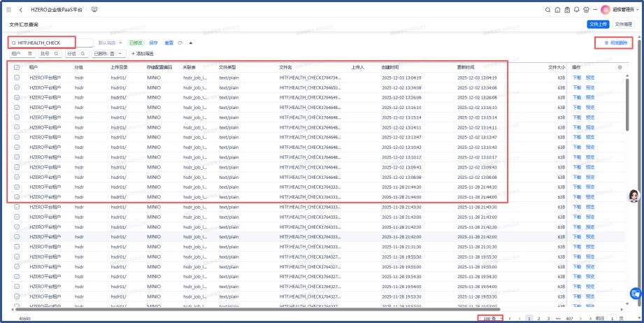Click the home icon in top bar

coord(557,10)
